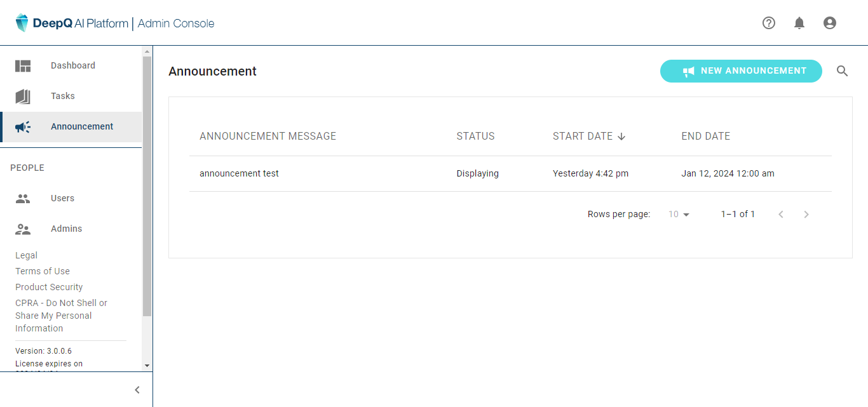Click the sidebar scroll down arrow
Screen dimensions: 868x407
tap(147, 366)
